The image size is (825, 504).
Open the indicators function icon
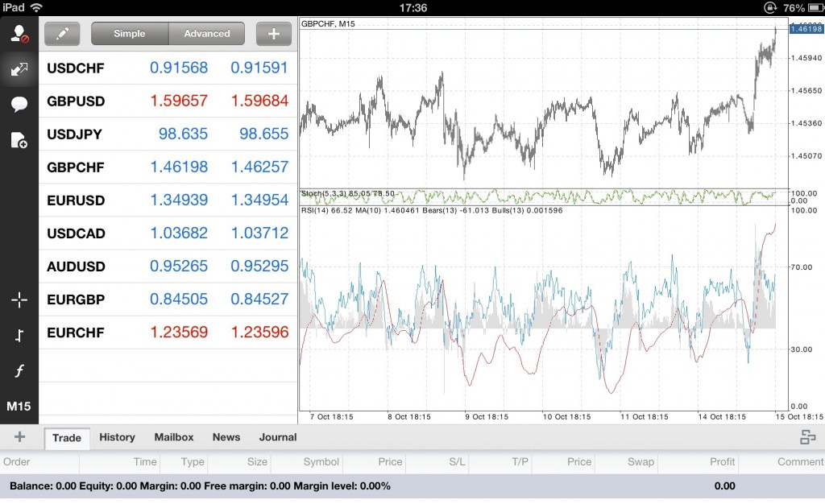pyautogui.click(x=19, y=371)
